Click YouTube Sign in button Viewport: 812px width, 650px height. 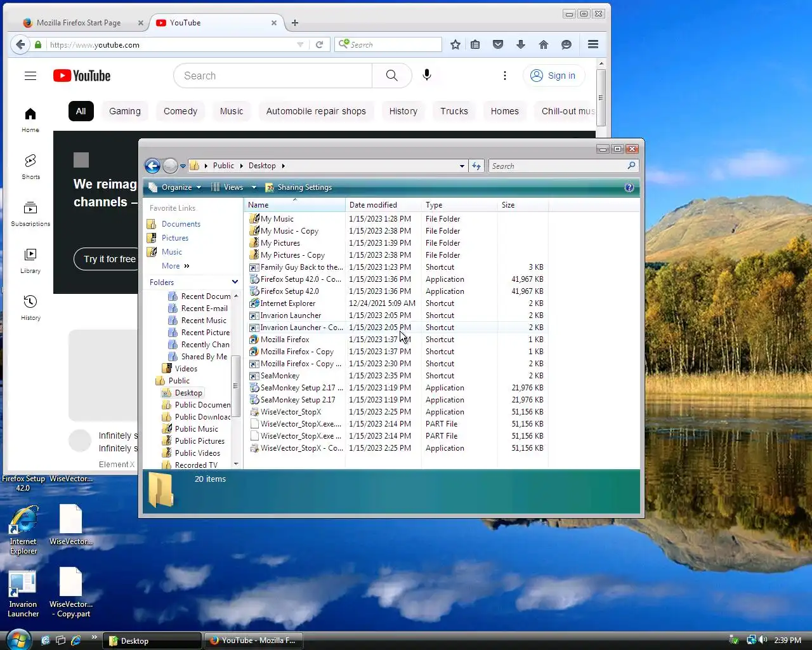pos(554,76)
